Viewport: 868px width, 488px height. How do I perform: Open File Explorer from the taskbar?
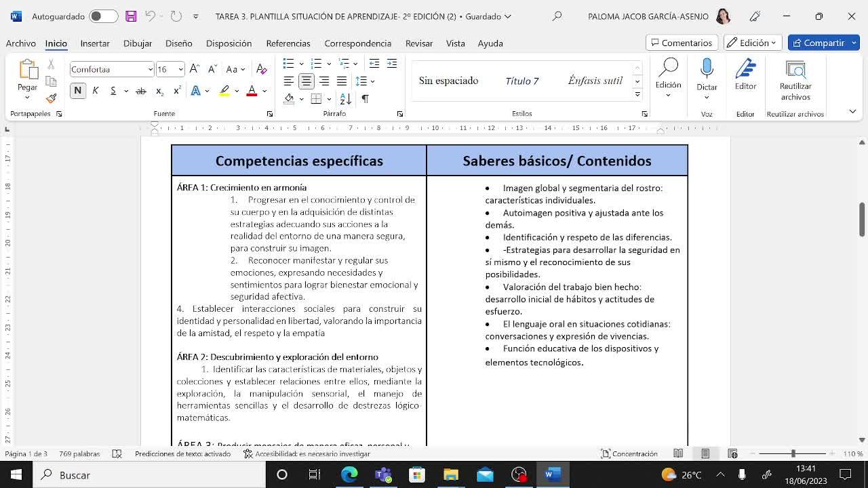(x=451, y=474)
